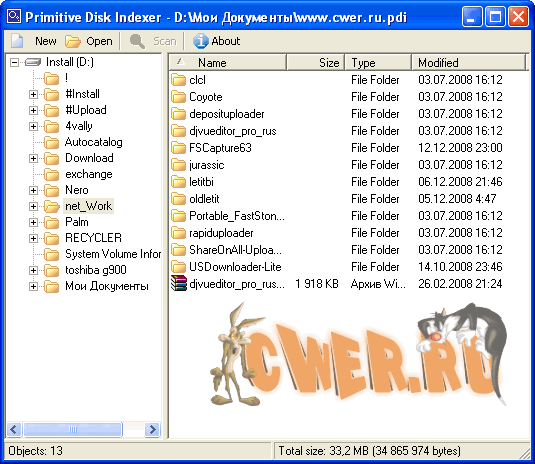Click the tree scrollbar right arrow
This screenshot has height=464, width=535.
tap(153, 430)
